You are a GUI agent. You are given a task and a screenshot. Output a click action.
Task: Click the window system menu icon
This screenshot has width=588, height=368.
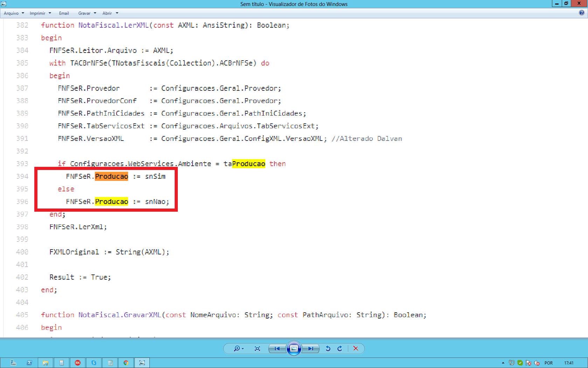(3, 4)
